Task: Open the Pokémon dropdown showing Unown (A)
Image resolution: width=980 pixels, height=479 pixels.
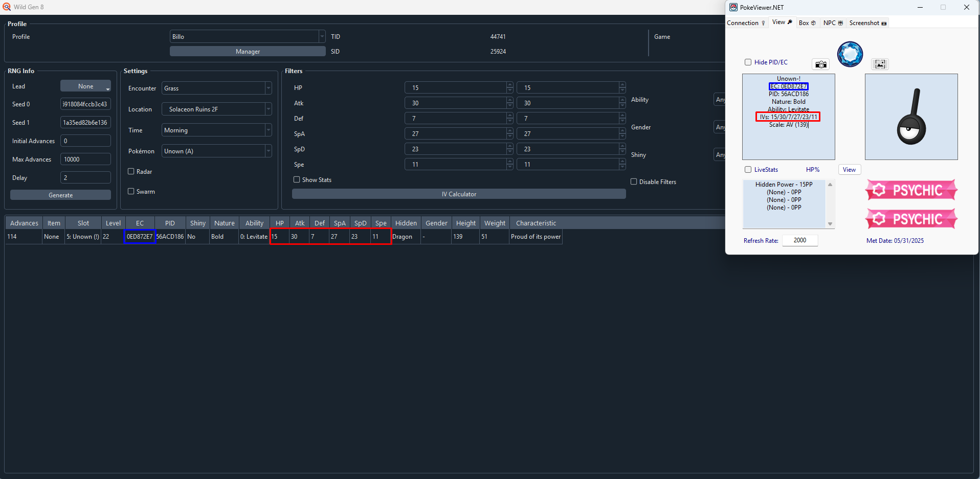Action: (x=217, y=151)
